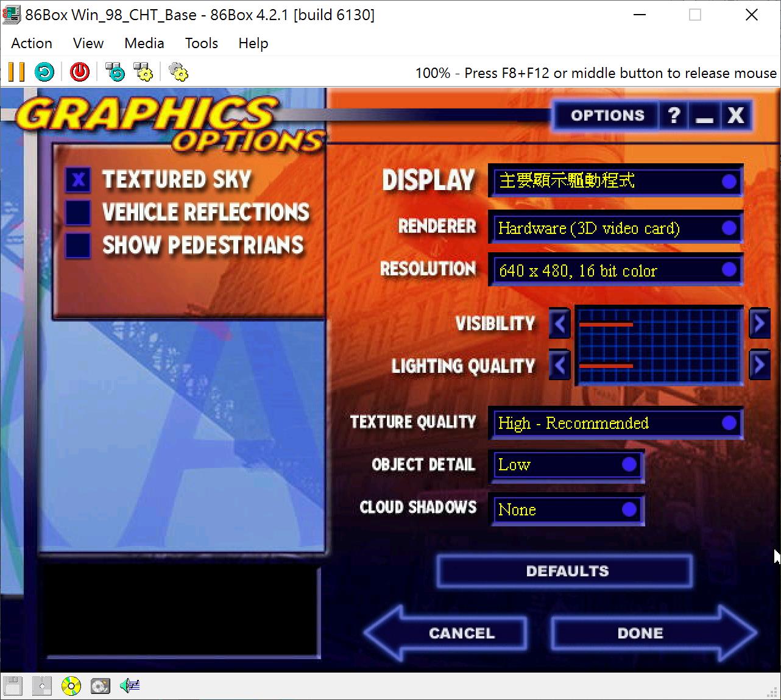The image size is (781, 700).
Task: Open the Action menu
Action: point(32,43)
